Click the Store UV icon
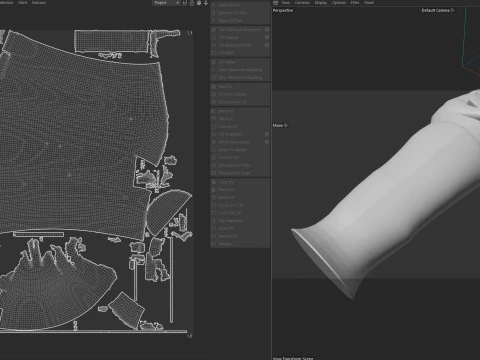 tap(214, 228)
